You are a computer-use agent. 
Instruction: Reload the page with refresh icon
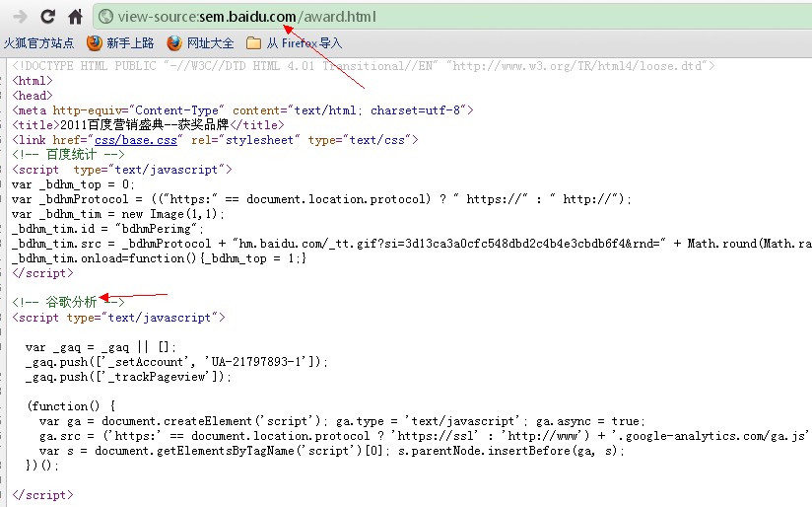[47, 17]
